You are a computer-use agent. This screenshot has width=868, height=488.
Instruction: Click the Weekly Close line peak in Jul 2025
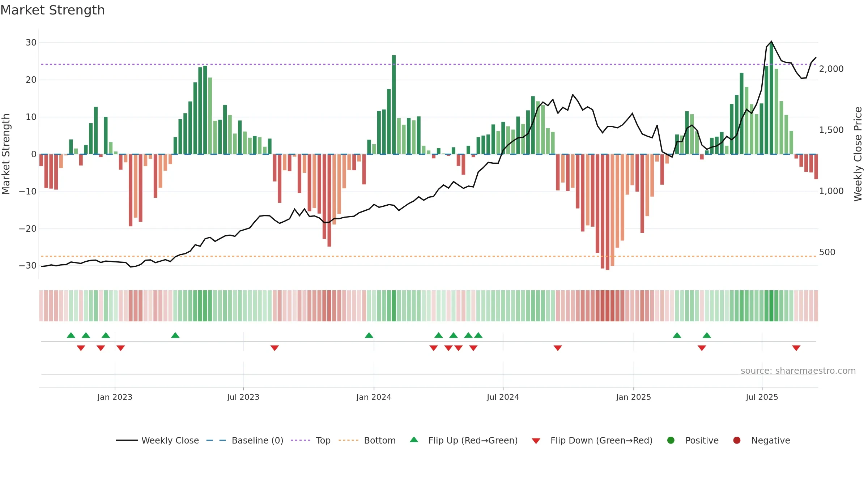tap(771, 42)
